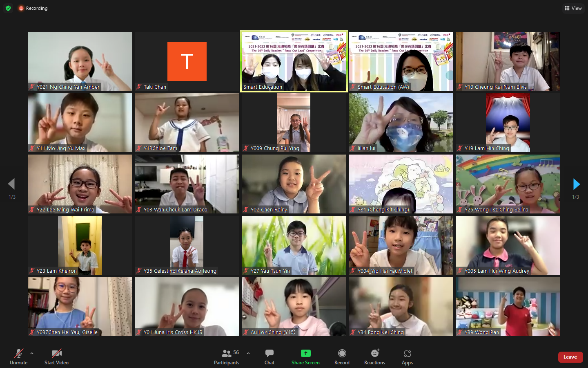Start recording with the Record button
The width and height of the screenshot is (588, 368).
pos(342,357)
